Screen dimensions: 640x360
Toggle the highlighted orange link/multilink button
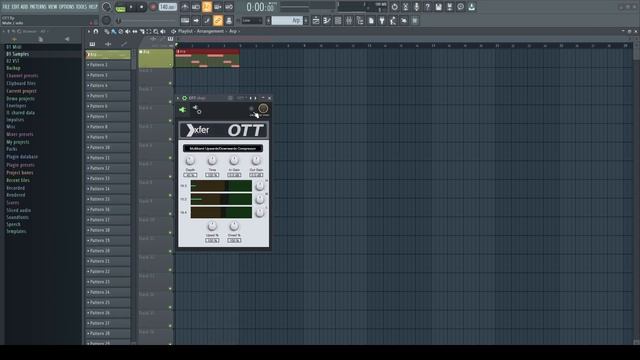pos(218,20)
